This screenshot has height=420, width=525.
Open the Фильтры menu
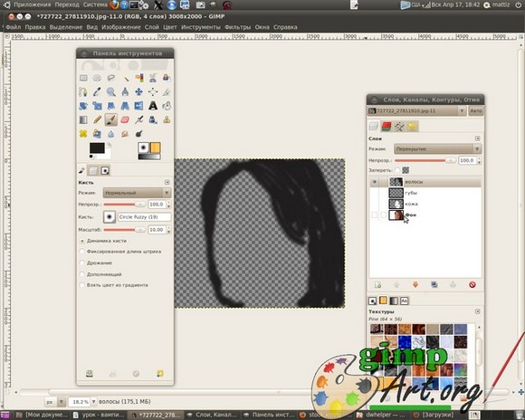pyautogui.click(x=237, y=27)
